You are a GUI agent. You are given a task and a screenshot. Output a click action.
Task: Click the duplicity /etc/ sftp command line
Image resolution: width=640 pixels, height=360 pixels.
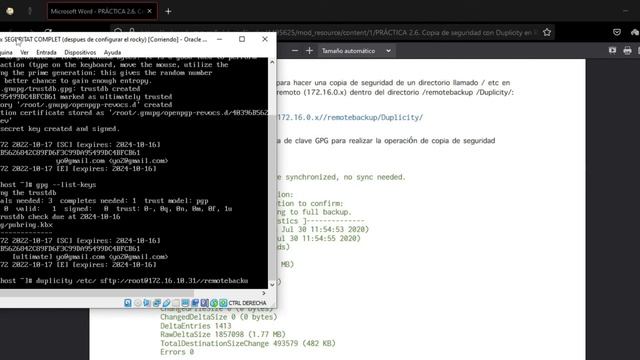coord(124,281)
